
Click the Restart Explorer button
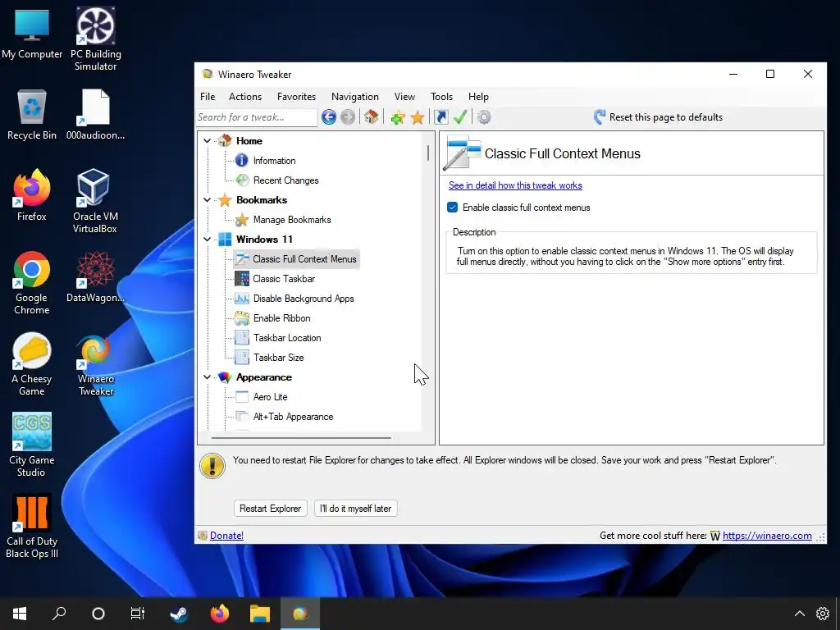pyautogui.click(x=271, y=509)
